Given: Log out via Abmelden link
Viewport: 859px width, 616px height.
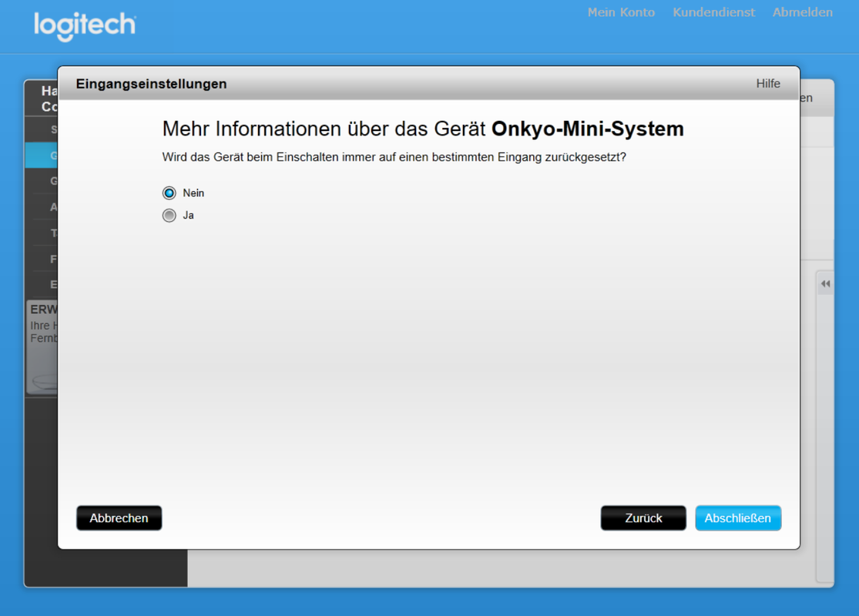Looking at the screenshot, I should point(803,12).
